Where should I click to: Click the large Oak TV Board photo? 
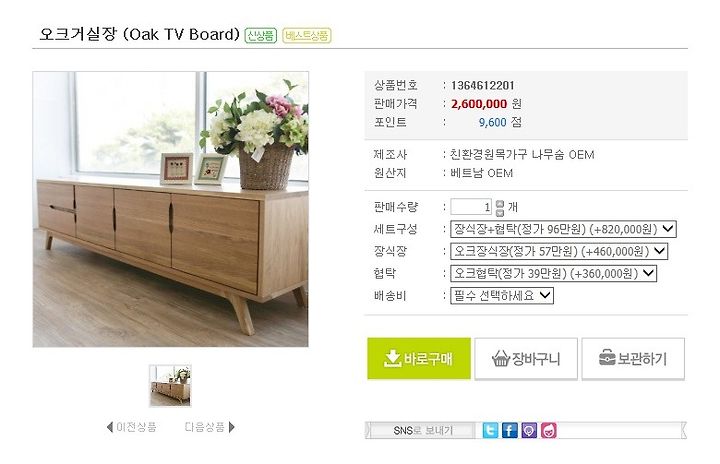[170, 209]
